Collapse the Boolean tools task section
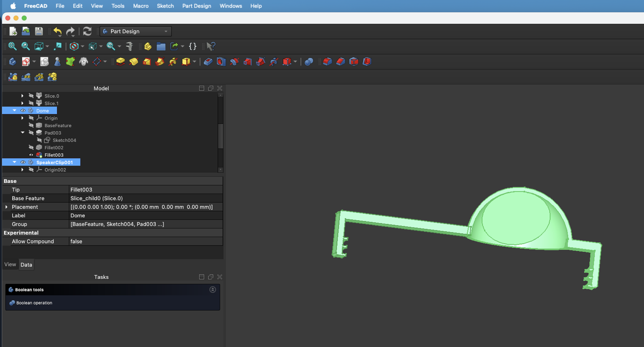This screenshot has width=644, height=347. (213, 289)
